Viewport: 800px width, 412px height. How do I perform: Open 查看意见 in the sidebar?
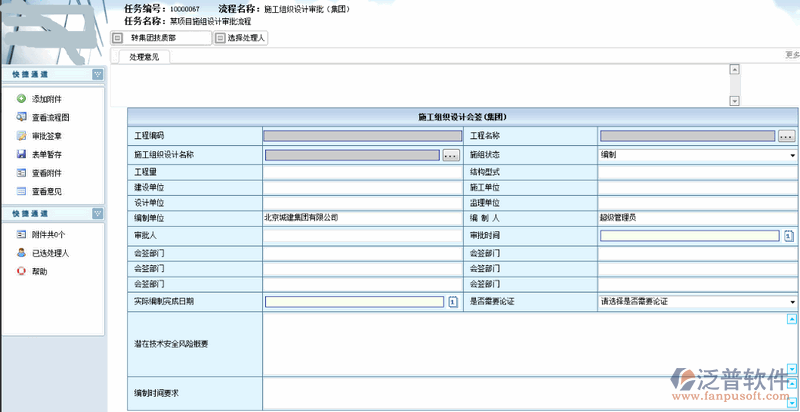pyautogui.click(x=46, y=191)
